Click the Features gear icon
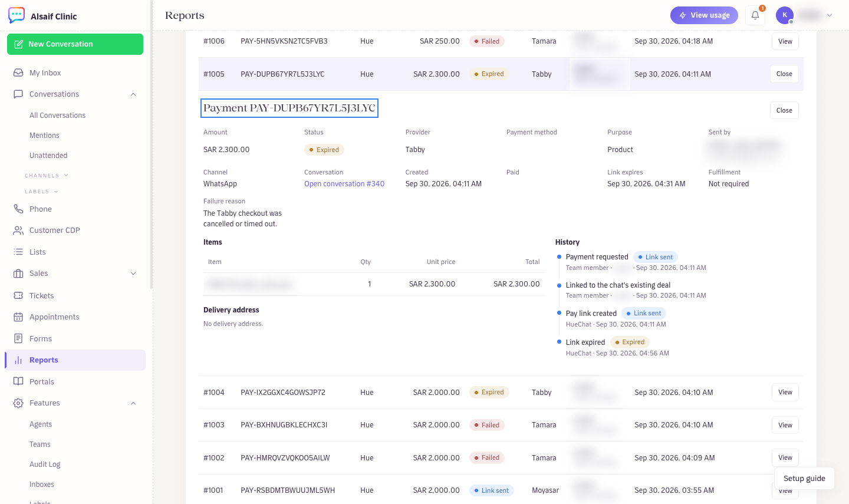This screenshot has width=849, height=504. (18, 403)
